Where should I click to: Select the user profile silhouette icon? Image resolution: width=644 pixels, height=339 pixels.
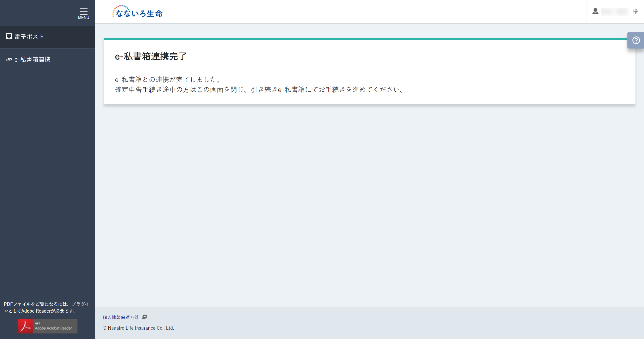tap(595, 12)
